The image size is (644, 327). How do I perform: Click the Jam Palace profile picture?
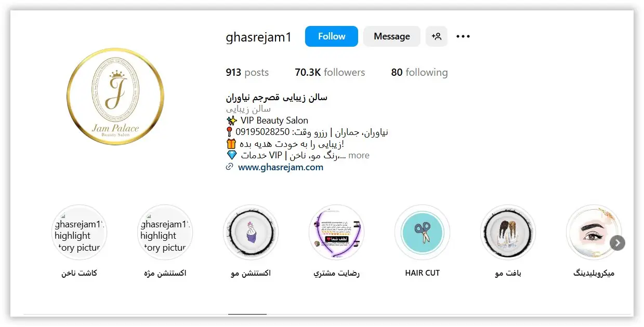[x=115, y=96]
